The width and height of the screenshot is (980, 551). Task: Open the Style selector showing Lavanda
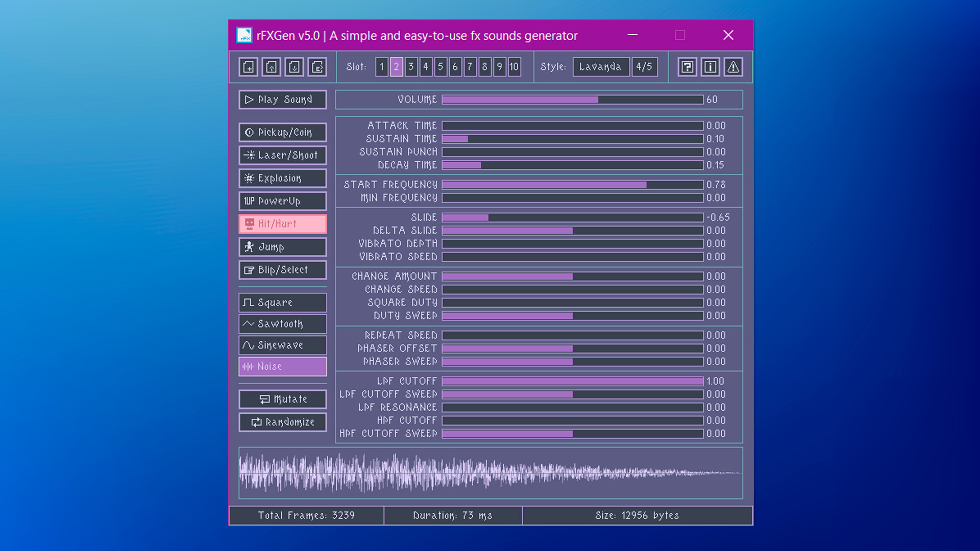pos(601,66)
